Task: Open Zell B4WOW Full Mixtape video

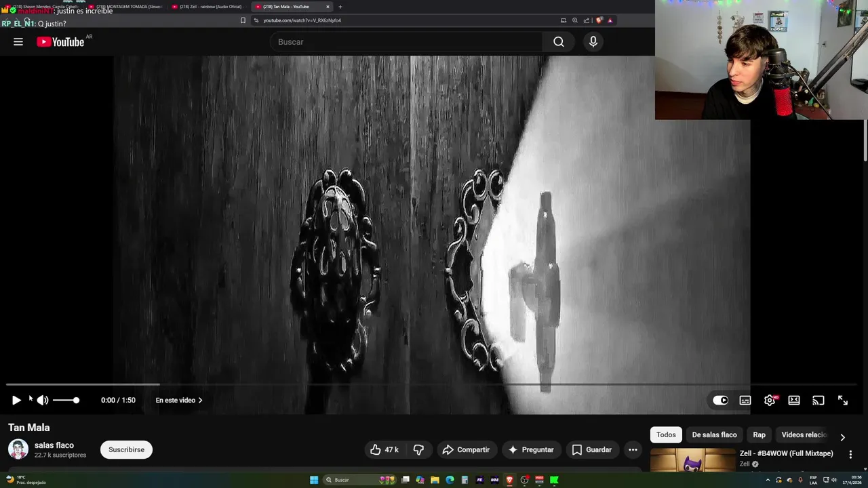Action: [786, 453]
